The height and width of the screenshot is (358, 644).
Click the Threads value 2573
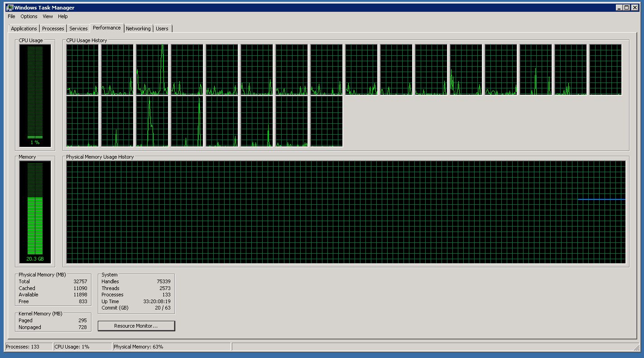(x=165, y=288)
